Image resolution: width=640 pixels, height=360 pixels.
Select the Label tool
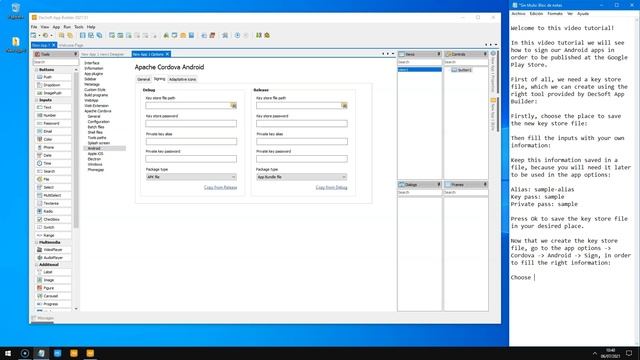[x=53, y=272]
